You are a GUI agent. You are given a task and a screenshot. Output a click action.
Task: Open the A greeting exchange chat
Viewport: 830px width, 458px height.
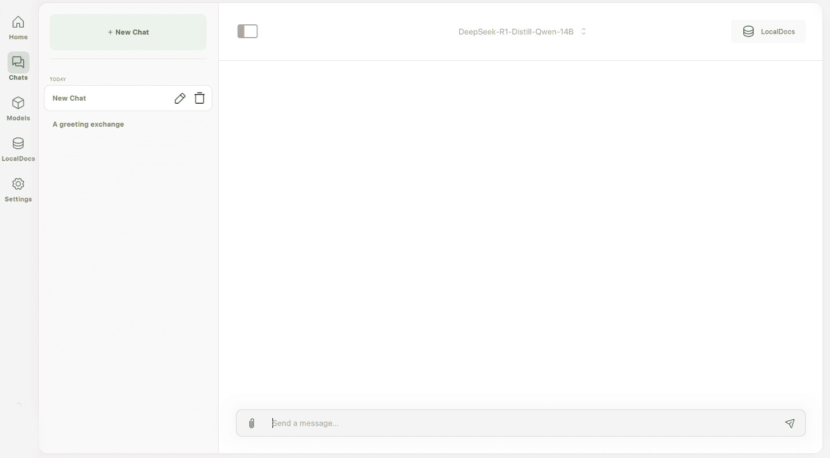pyautogui.click(x=88, y=124)
